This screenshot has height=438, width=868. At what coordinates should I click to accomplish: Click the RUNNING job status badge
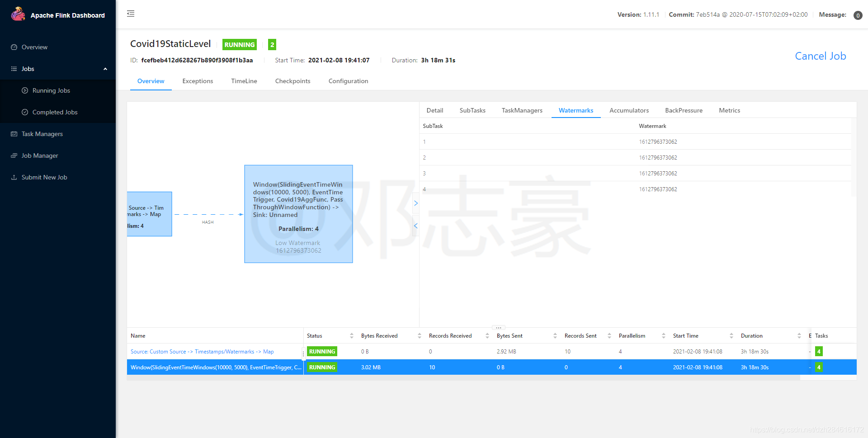coord(240,44)
